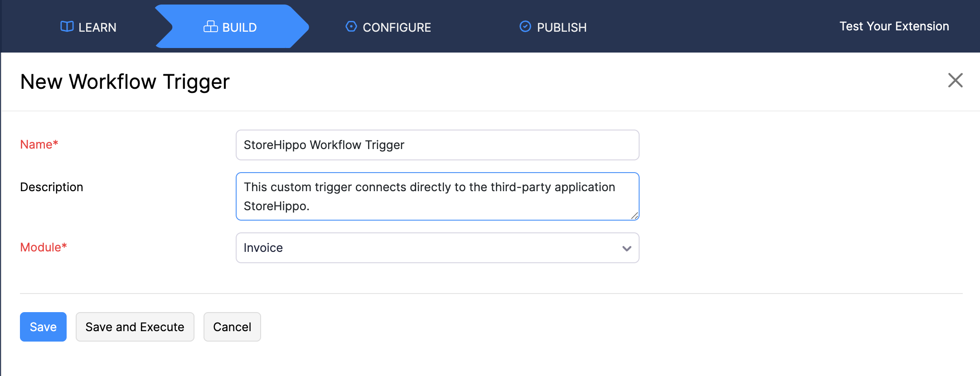Switch to the Build step tab
The width and height of the screenshot is (980, 376).
(x=231, y=27)
